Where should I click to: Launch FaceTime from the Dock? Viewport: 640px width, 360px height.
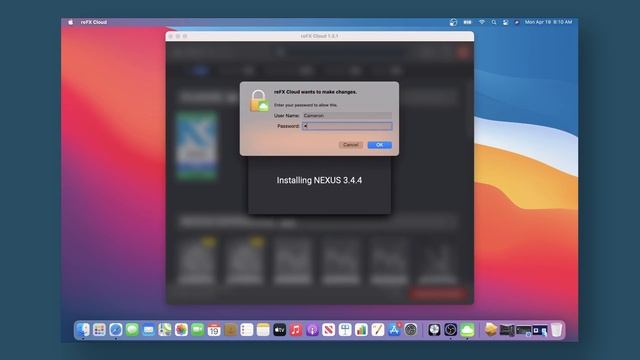tap(198, 329)
